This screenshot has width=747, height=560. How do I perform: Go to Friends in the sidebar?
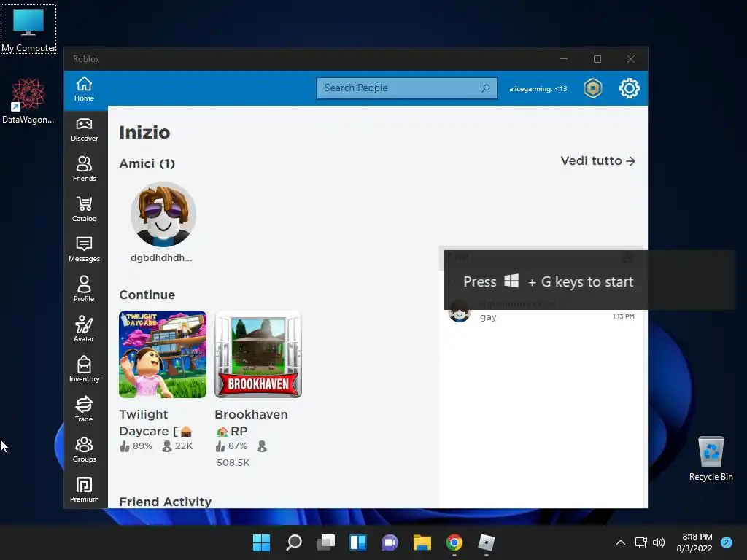click(x=85, y=169)
